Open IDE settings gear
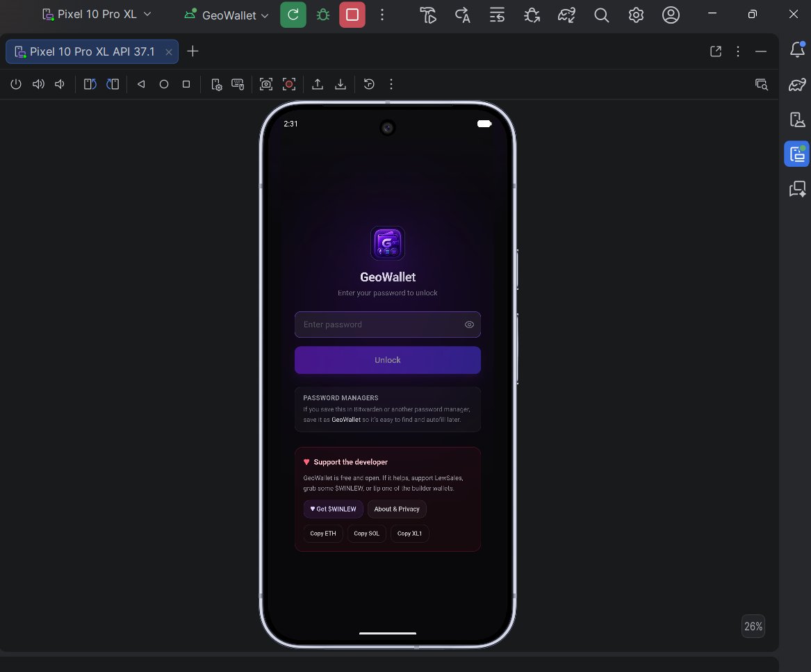Image resolution: width=811 pixels, height=672 pixels. (x=636, y=15)
